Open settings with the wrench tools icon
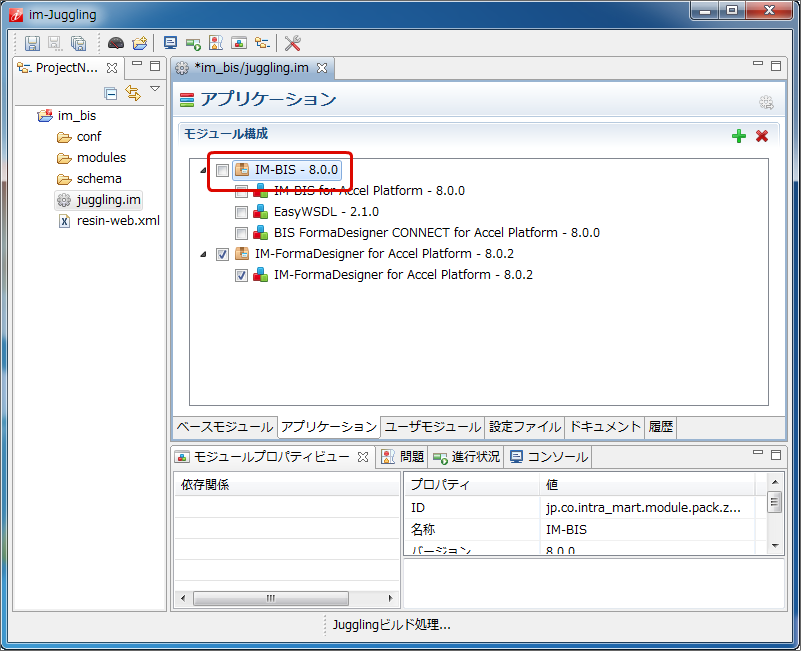This screenshot has height=651, width=801. [x=293, y=43]
